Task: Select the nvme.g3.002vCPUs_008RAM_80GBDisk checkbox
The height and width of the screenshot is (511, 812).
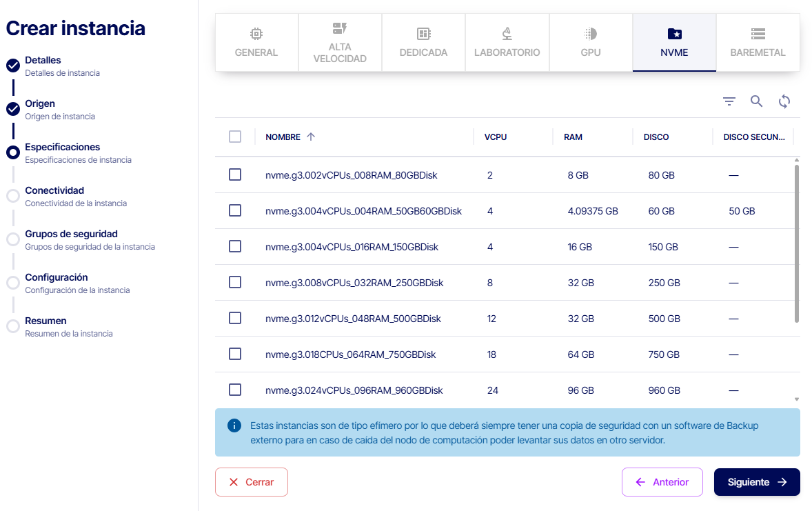Action: (x=235, y=175)
